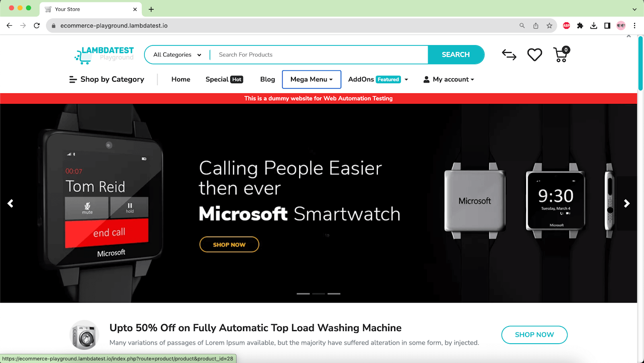The image size is (644, 363).
Task: Open the wishlist heart icon
Action: 535,55
